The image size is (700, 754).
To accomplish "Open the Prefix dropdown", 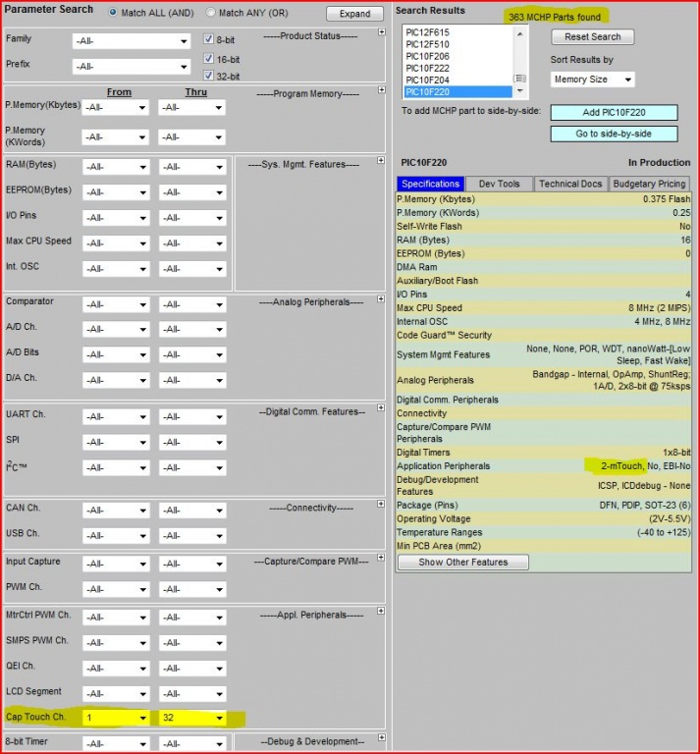I will [132, 67].
